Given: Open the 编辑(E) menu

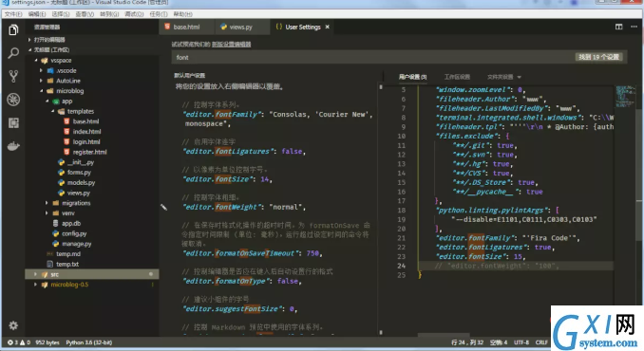Looking at the screenshot, I should [37, 14].
